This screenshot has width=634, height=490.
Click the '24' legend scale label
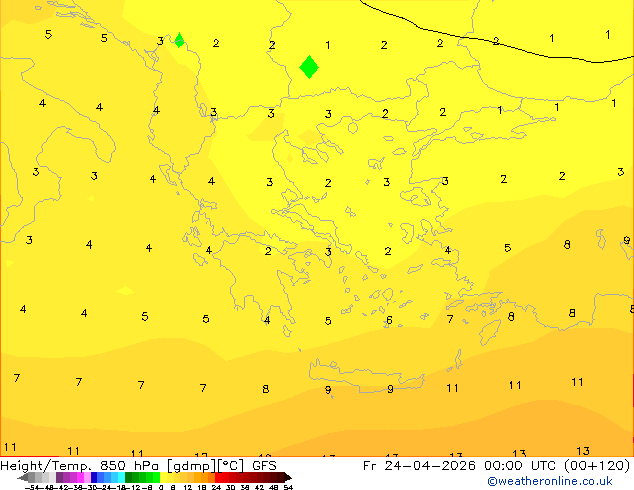point(216,487)
